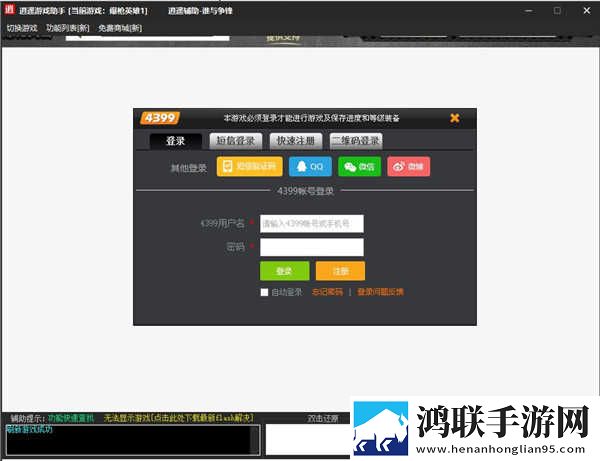The image size is (600, 461).
Task: Log in with Weibo (微博)
Action: [409, 166]
